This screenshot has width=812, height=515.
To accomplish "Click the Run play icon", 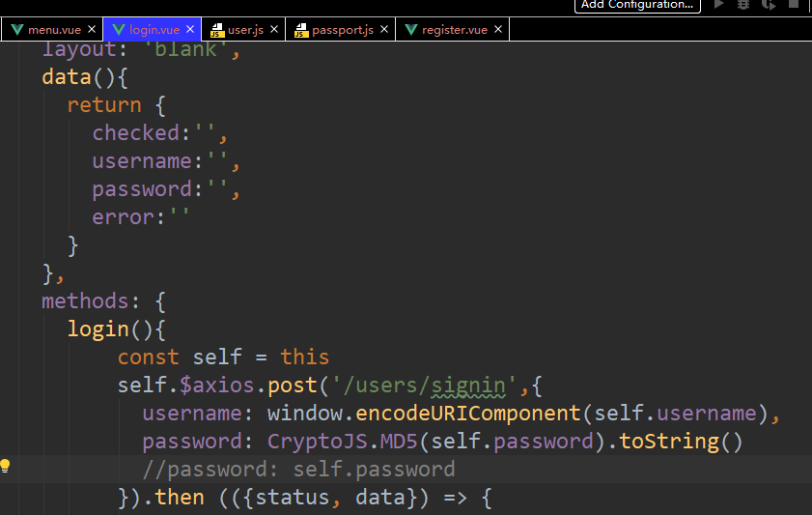I will coord(718,4).
